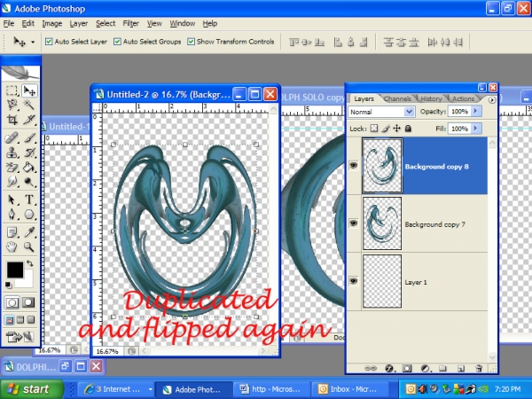Reset to default black and white colors
The width and height of the screenshot is (532, 399).
[x=8, y=285]
